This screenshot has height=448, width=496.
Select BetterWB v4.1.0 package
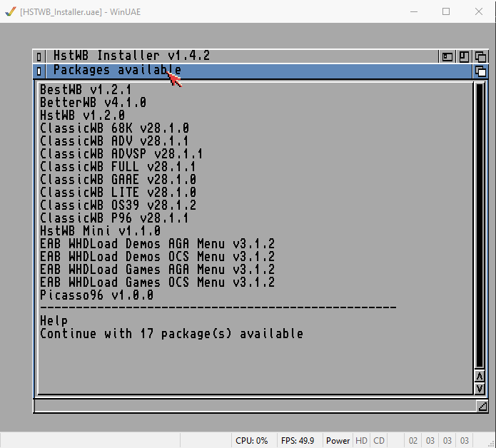[x=93, y=103]
